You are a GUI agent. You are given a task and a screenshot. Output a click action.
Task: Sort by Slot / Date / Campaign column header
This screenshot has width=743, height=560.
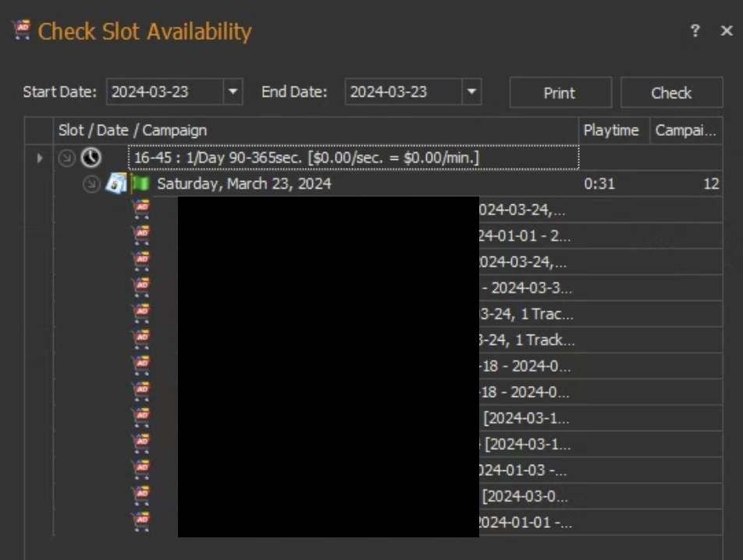(x=312, y=130)
